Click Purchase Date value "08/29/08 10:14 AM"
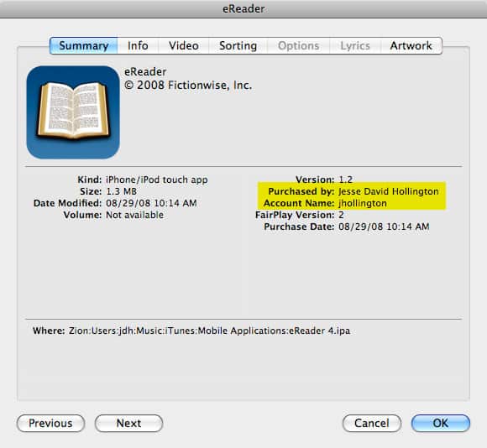The image size is (487, 448). (x=384, y=227)
